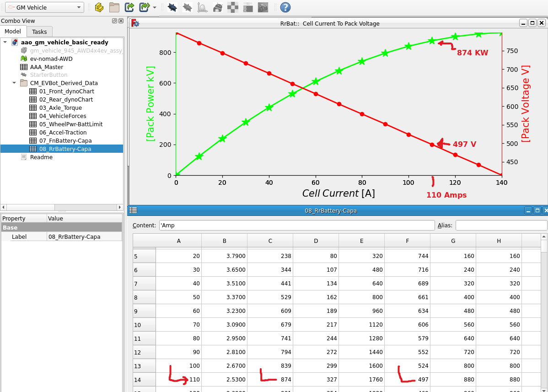Select column C header in spreadsheet
Viewport: 548px width, 392px height.
click(x=270, y=241)
